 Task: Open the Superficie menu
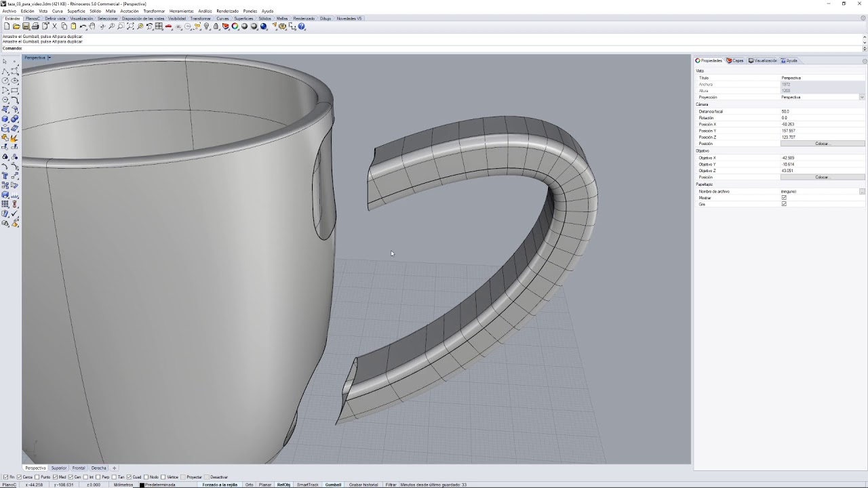pos(76,11)
